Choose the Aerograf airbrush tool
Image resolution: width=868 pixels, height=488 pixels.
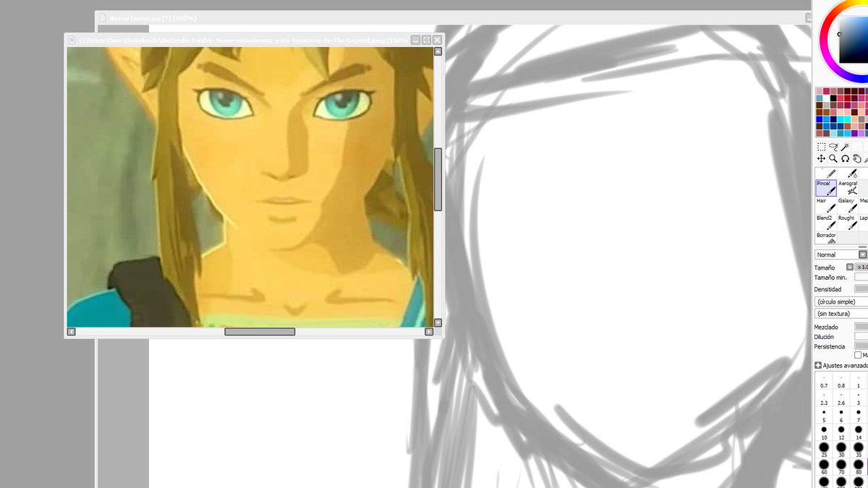[x=848, y=188]
